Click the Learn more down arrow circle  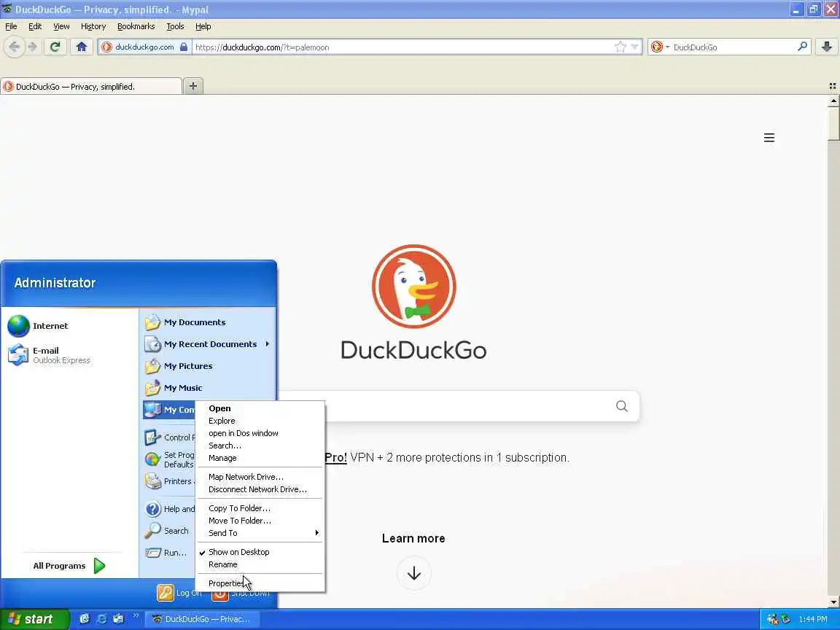click(x=413, y=573)
